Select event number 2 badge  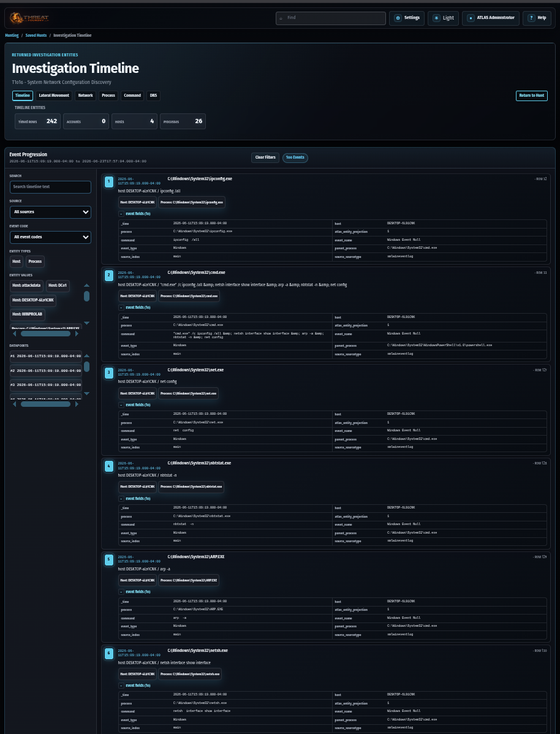(108, 274)
